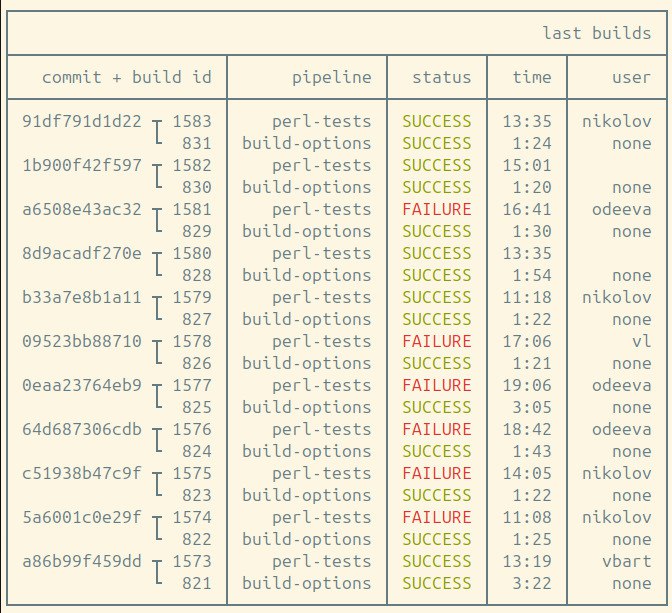Open build id 1574

click(x=192, y=517)
